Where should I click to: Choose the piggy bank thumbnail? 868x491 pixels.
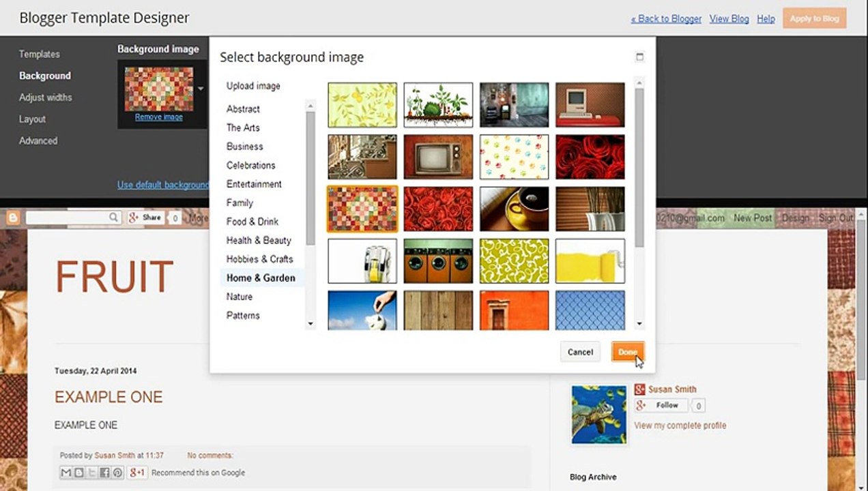[362, 310]
